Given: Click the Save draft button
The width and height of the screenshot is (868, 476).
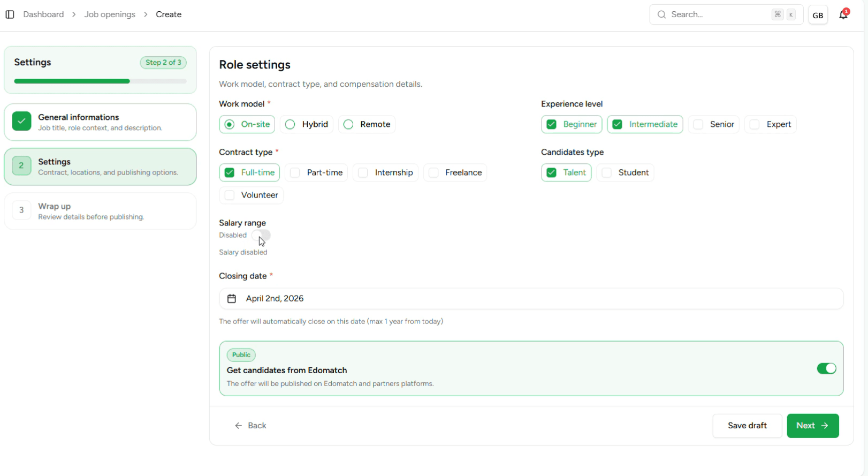Looking at the screenshot, I should [747, 426].
